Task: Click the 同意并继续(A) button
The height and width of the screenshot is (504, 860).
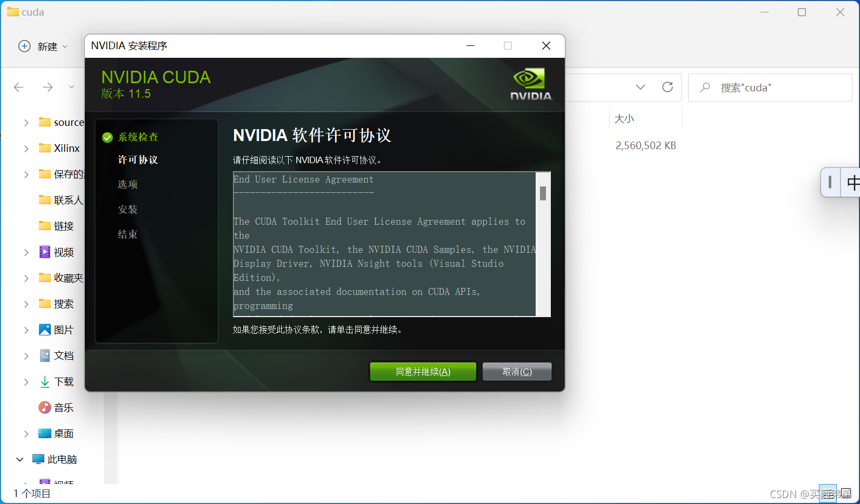Action: [423, 372]
